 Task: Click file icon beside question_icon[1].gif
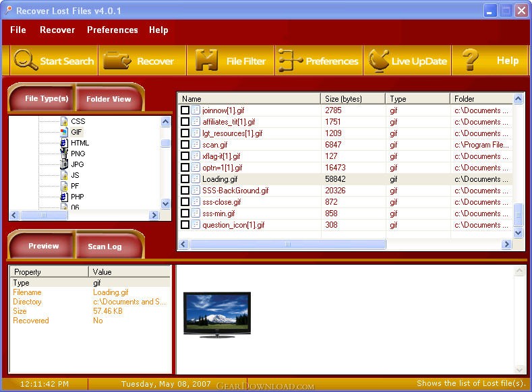[196, 225]
